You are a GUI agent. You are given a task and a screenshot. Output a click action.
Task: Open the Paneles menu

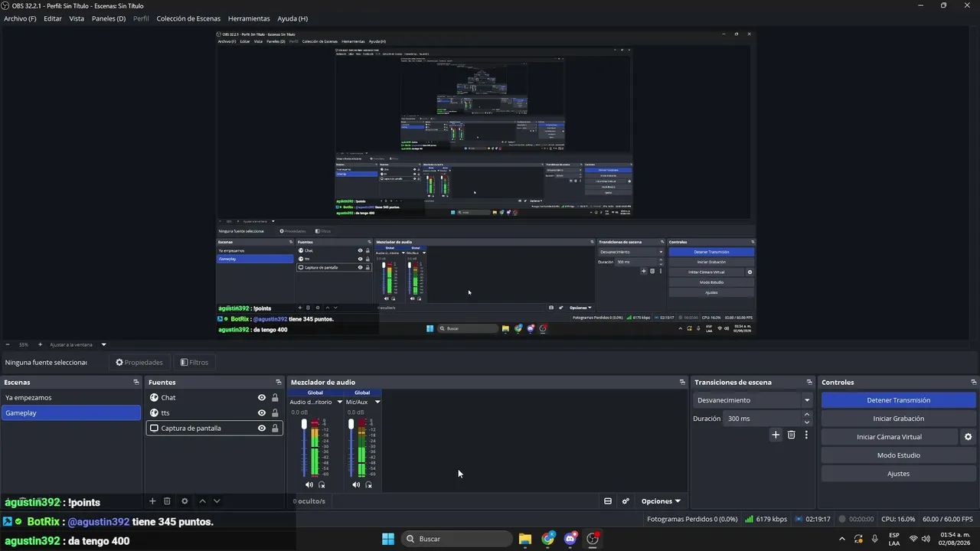click(x=109, y=18)
